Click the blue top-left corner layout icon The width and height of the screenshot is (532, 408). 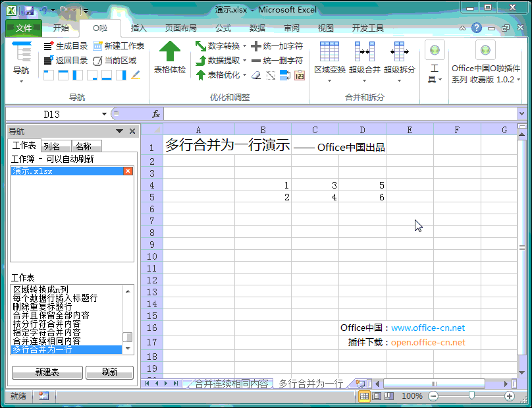(49, 75)
